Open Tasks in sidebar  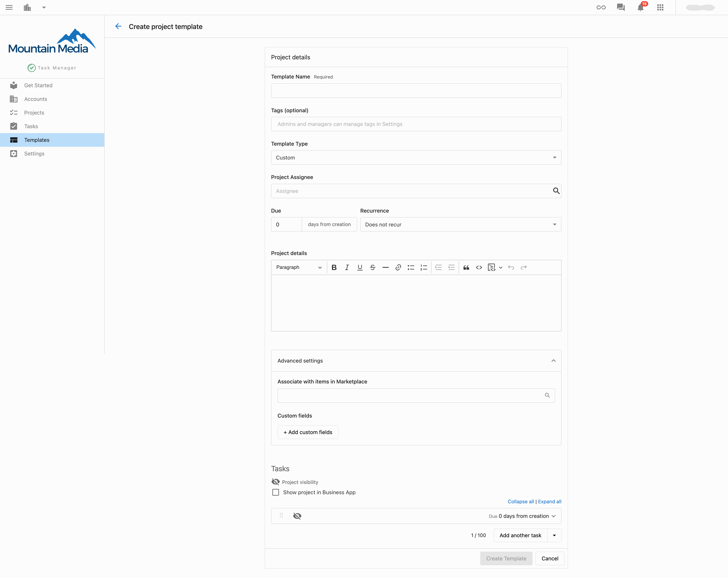(52, 126)
